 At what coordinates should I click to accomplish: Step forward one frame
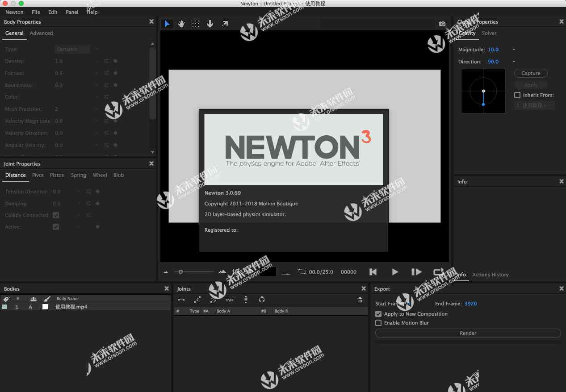point(416,272)
